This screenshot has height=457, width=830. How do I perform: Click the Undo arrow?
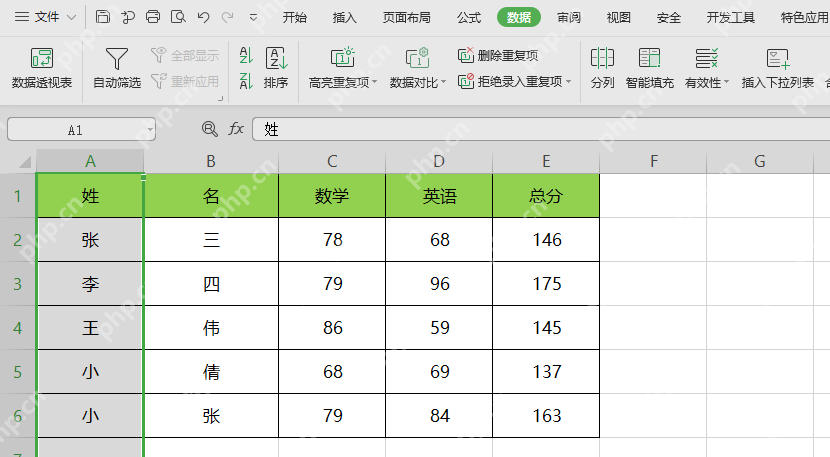203,17
